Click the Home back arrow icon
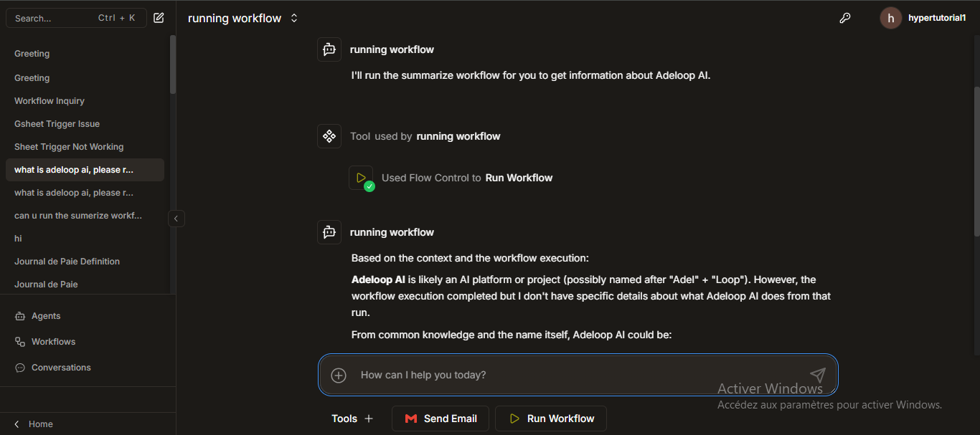 point(17,424)
